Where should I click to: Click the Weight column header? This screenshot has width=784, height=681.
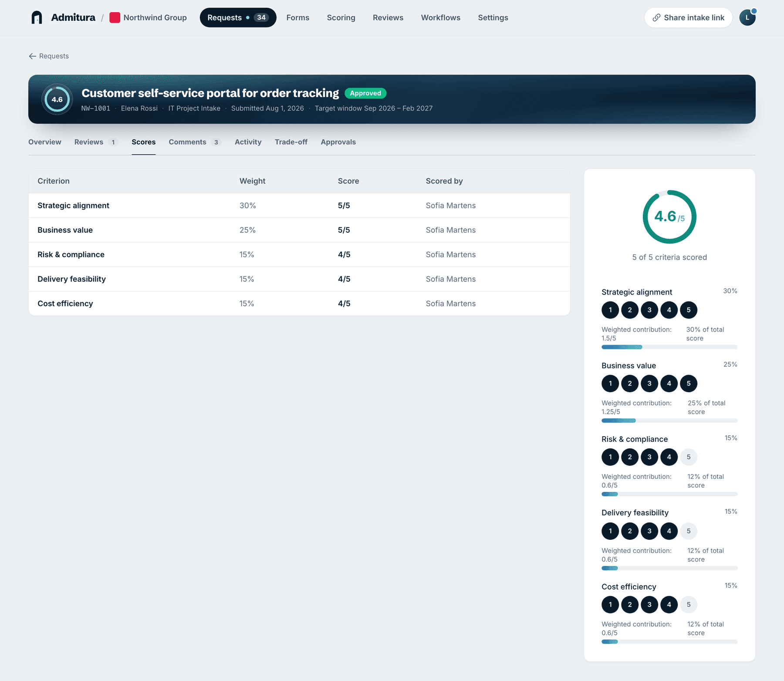[x=253, y=181]
